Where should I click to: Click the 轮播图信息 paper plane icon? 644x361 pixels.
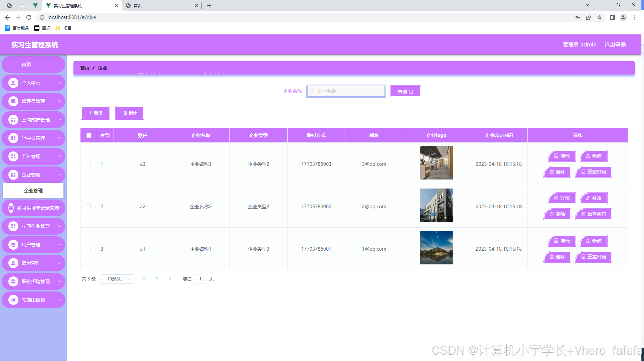(x=13, y=300)
